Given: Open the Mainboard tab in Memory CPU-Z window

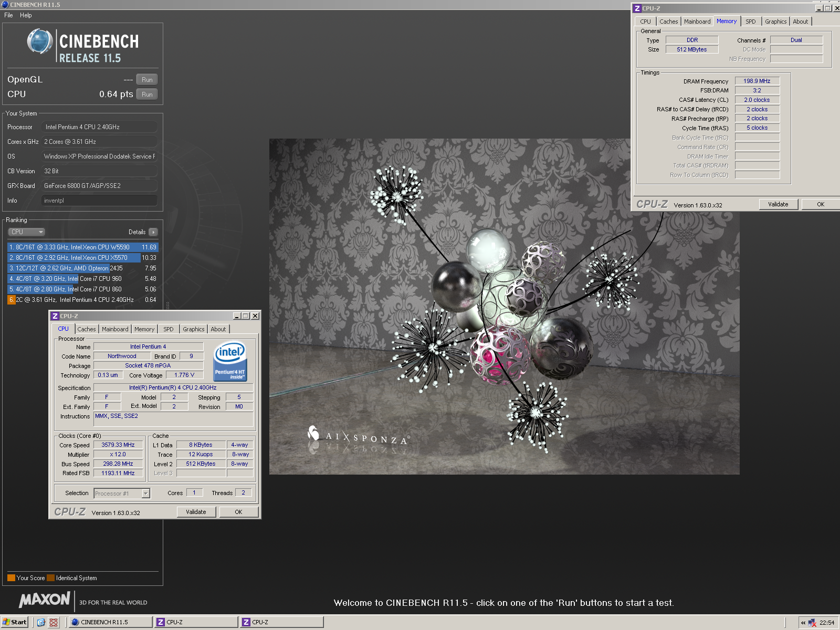Looking at the screenshot, I should [x=697, y=22].
